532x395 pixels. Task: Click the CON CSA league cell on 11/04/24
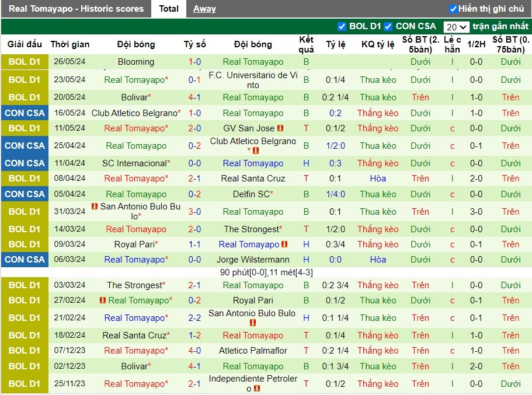pyautogui.click(x=25, y=163)
